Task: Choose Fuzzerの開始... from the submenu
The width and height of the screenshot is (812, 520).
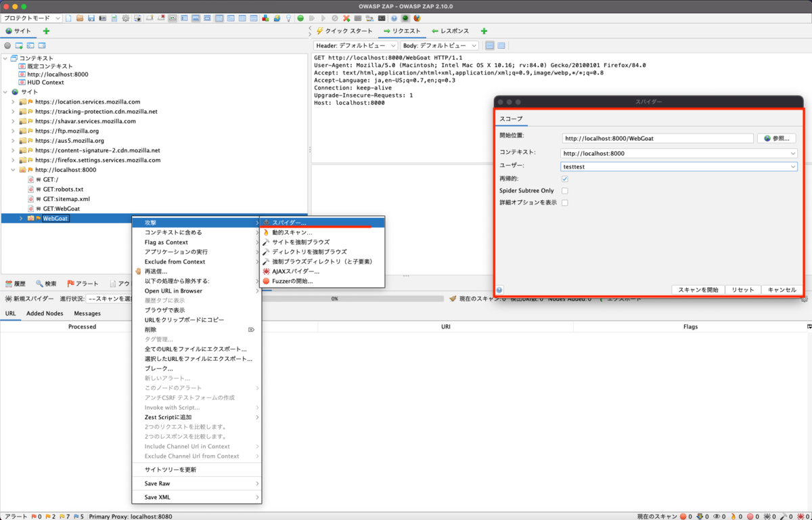Action: point(323,281)
